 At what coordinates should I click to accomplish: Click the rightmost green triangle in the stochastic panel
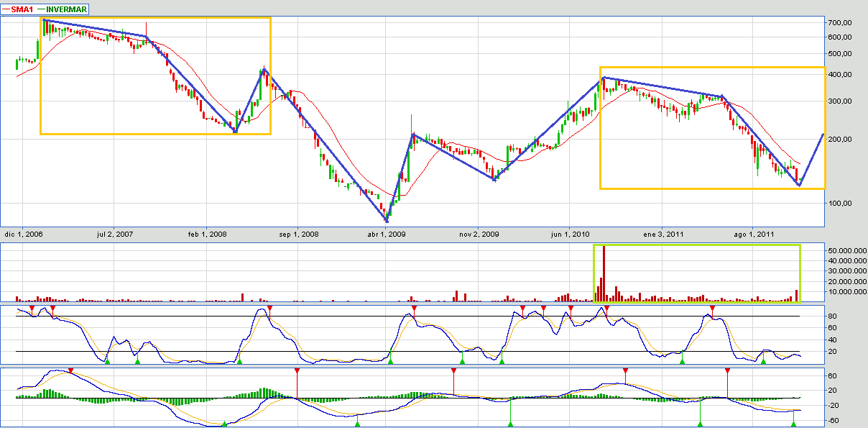[x=764, y=360]
